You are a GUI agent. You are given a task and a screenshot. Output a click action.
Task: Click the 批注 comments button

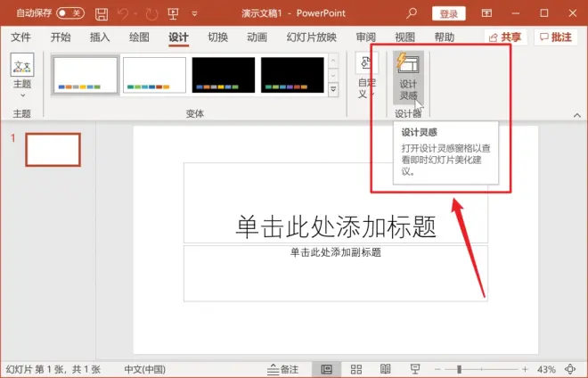555,37
